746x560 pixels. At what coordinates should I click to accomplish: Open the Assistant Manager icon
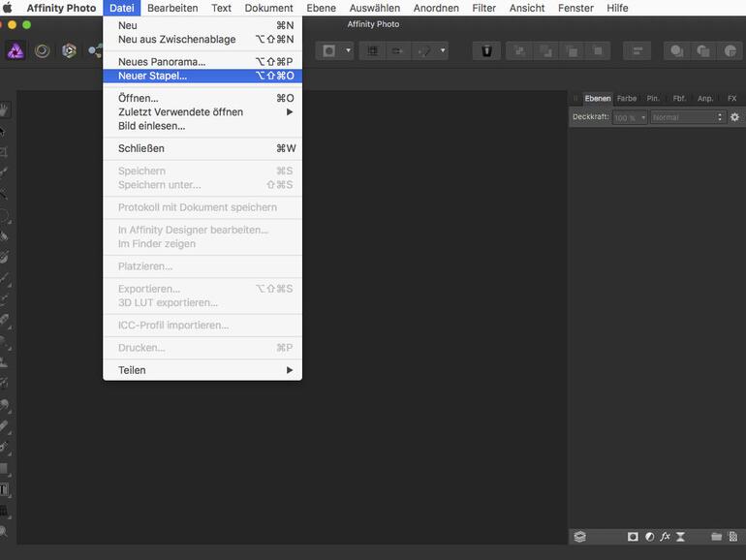click(486, 50)
